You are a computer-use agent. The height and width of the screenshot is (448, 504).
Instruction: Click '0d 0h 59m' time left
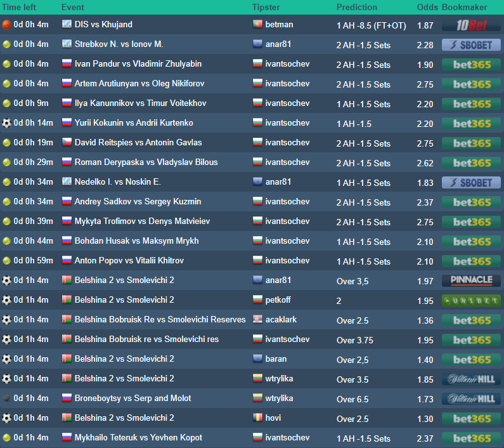(x=33, y=260)
